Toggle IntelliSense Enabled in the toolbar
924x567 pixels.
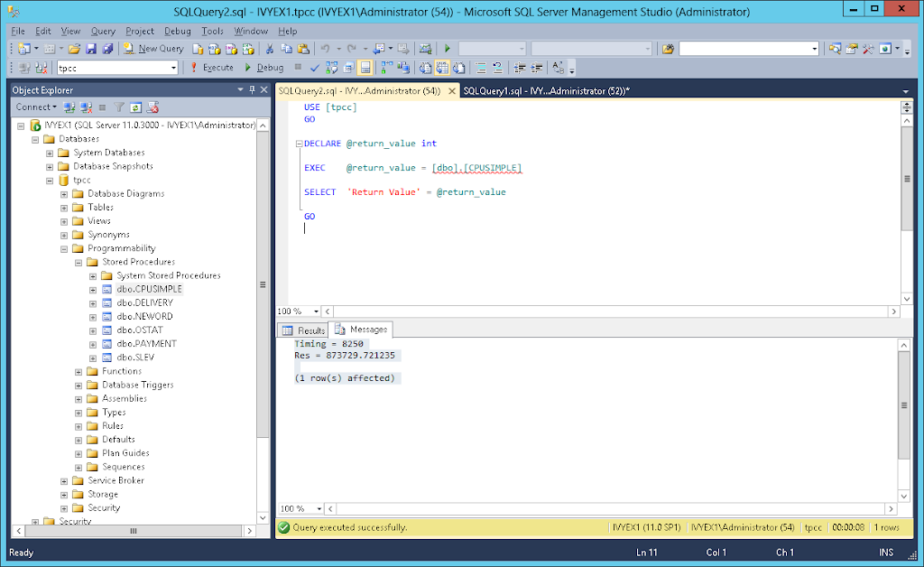[365, 68]
